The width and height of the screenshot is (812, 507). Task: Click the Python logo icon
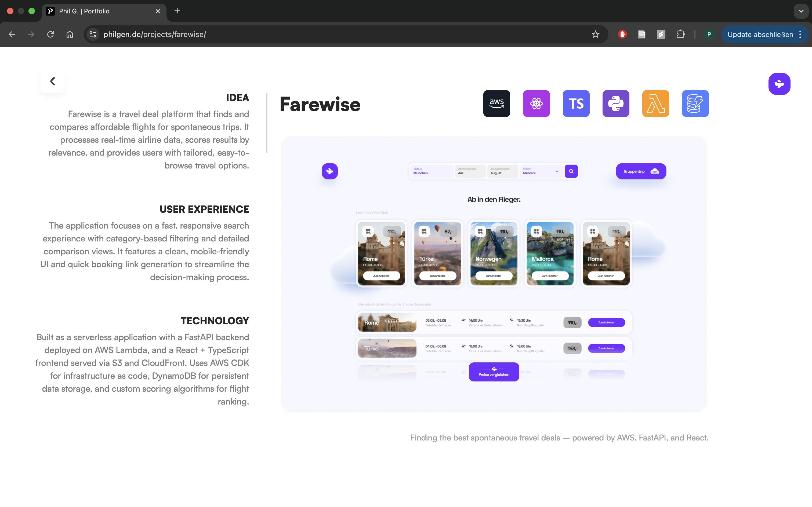point(616,104)
